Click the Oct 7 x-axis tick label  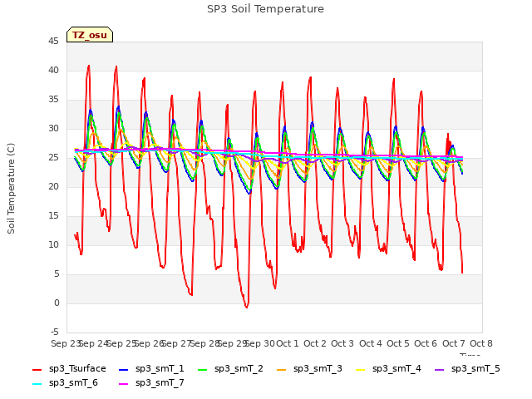(454, 343)
